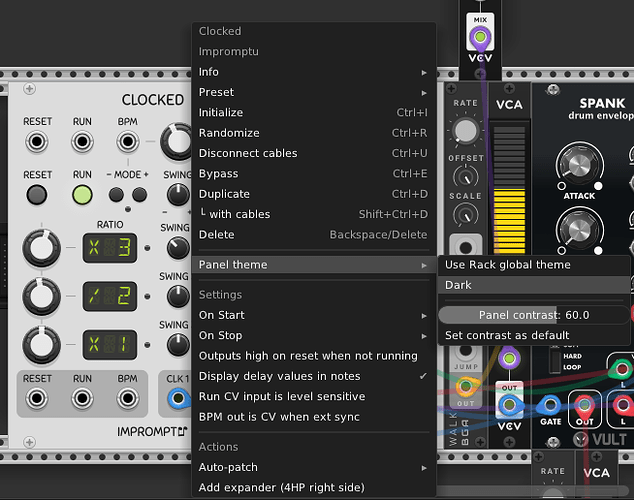Image resolution: width=634 pixels, height=500 pixels.
Task: Click the OUT jack on the Walk module
Action: tap(465, 386)
